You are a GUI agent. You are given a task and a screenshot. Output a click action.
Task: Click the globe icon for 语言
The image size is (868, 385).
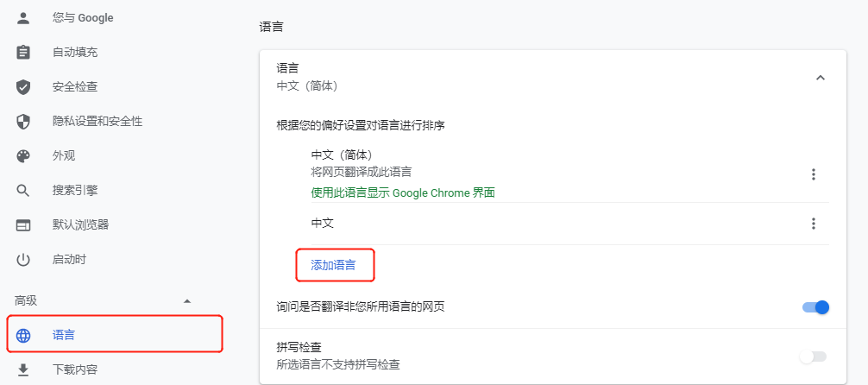23,335
